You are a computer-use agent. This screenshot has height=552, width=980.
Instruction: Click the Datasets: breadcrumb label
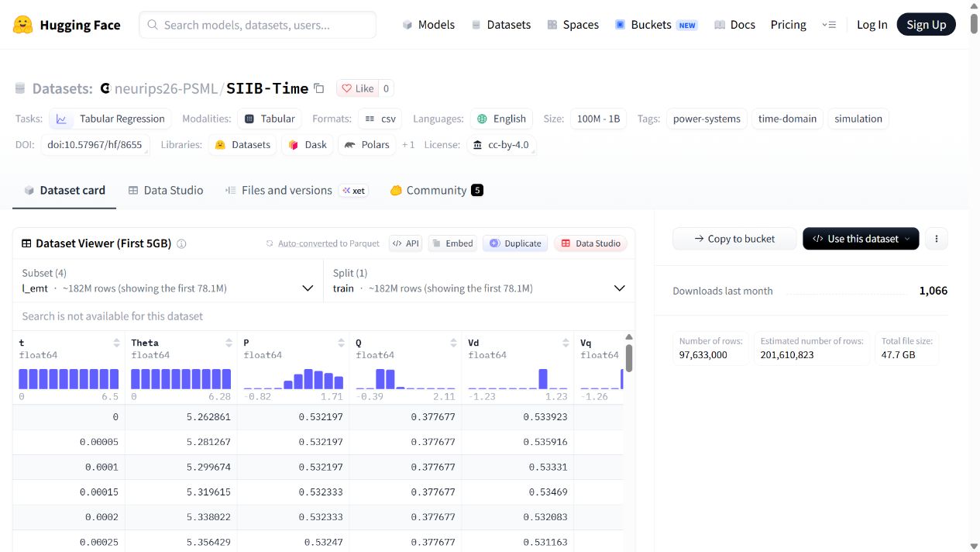click(63, 88)
